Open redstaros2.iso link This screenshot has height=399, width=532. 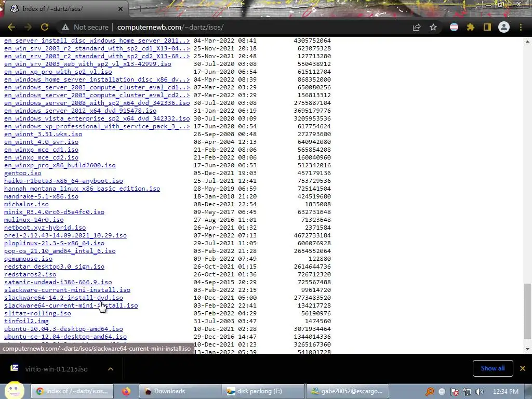[30, 274]
